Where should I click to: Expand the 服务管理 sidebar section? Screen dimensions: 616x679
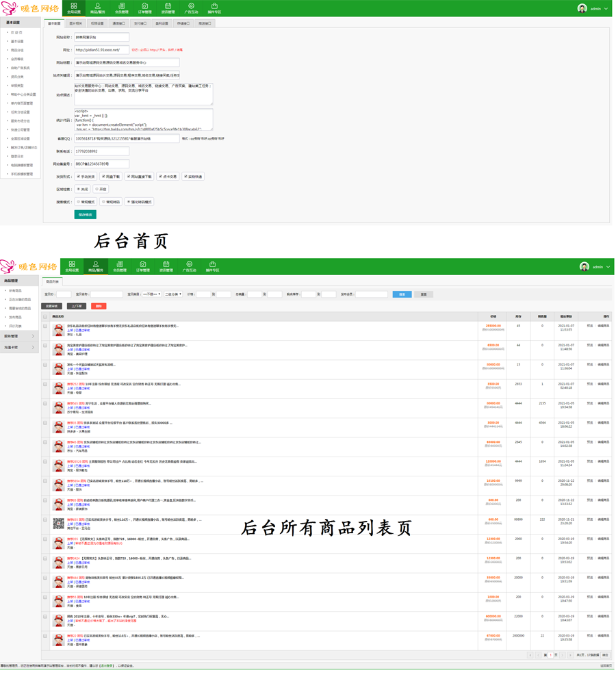pos(18,336)
